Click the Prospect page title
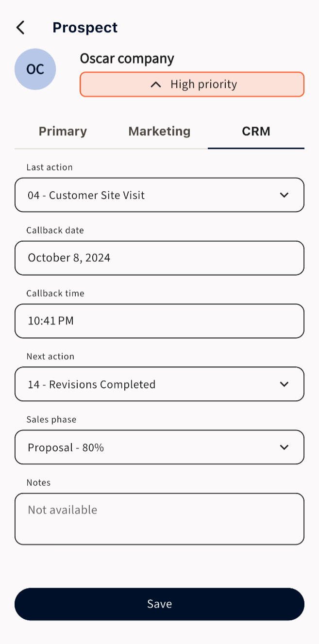Viewport: 319px width, 644px height. [85, 28]
